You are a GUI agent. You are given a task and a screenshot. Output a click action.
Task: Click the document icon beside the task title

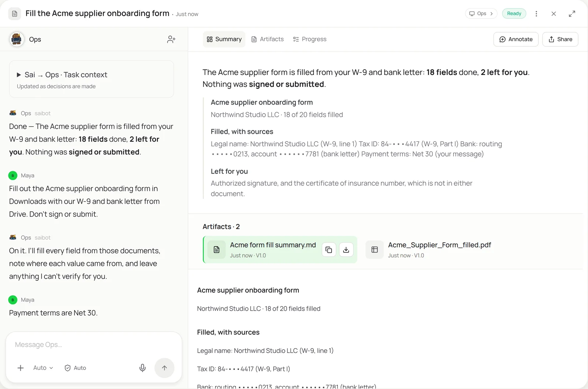(x=15, y=14)
